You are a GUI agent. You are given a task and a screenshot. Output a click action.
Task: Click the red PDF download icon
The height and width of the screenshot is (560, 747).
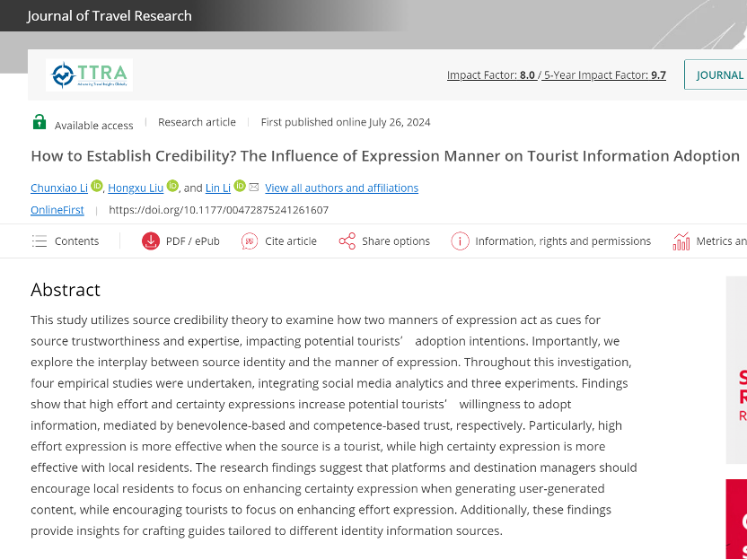pyautogui.click(x=150, y=241)
